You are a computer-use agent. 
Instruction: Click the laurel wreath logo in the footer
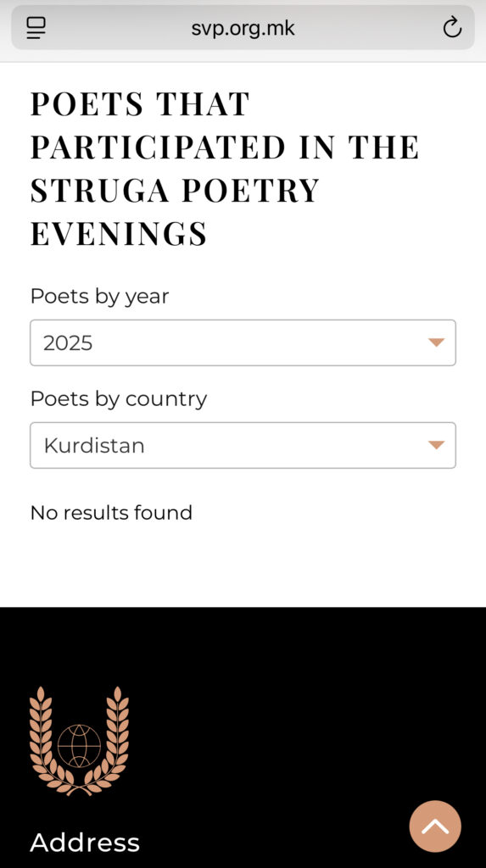point(79,741)
